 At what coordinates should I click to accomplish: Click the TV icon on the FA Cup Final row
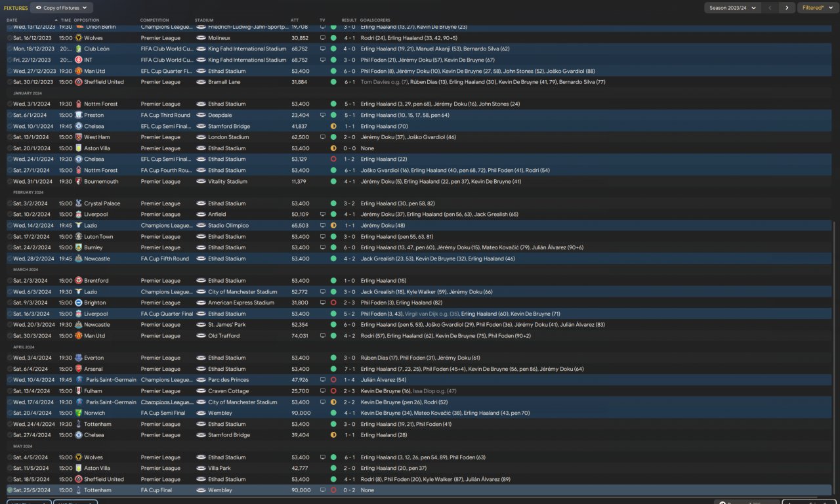tap(322, 490)
